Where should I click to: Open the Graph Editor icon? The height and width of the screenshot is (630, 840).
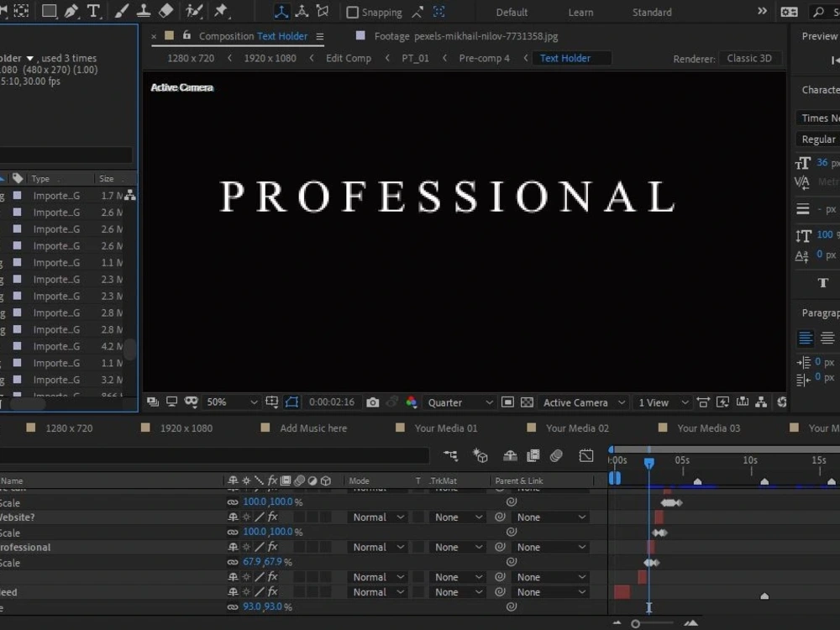coord(586,456)
